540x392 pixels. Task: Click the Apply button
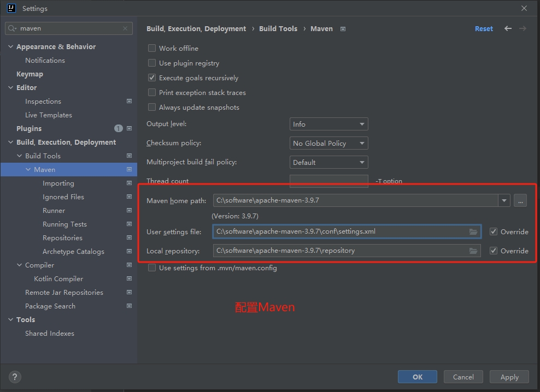click(x=509, y=377)
